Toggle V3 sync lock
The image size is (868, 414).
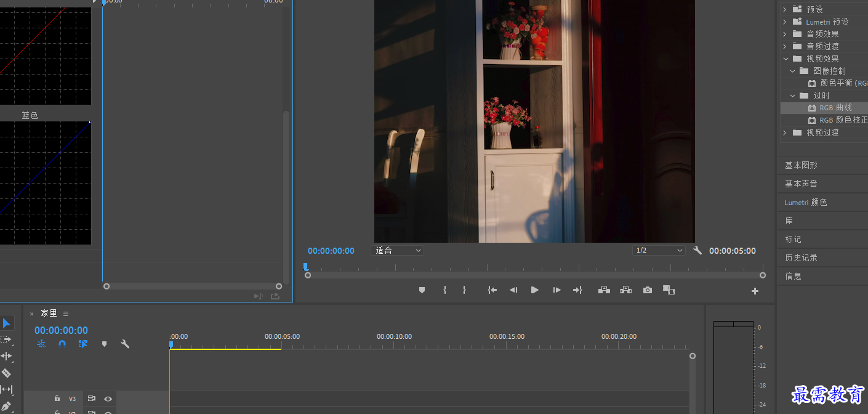91,399
